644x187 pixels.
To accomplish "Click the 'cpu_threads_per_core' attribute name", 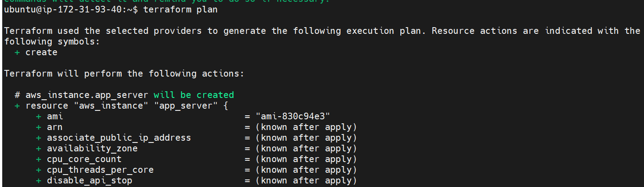I will (100, 170).
